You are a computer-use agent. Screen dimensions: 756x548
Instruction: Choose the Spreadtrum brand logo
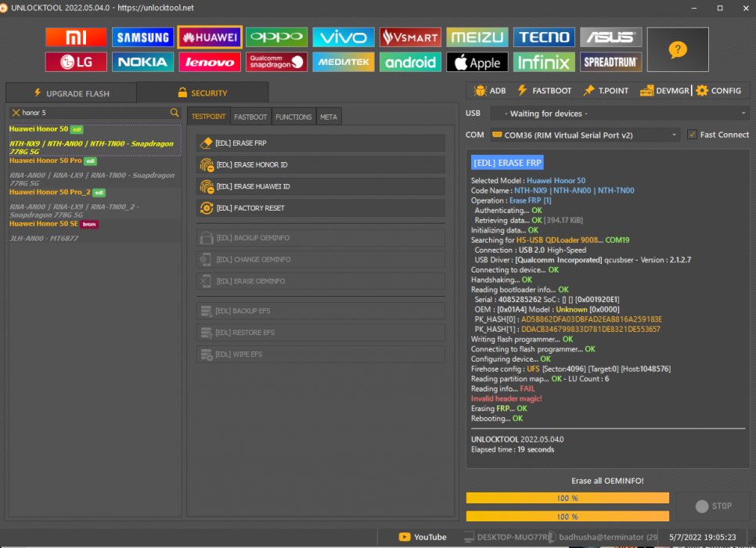point(611,62)
